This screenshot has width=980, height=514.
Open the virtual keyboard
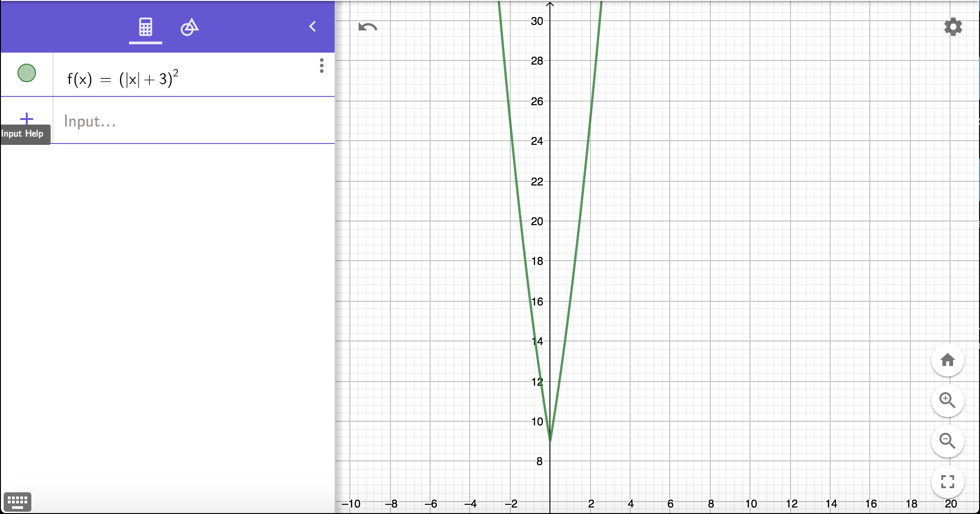18,502
